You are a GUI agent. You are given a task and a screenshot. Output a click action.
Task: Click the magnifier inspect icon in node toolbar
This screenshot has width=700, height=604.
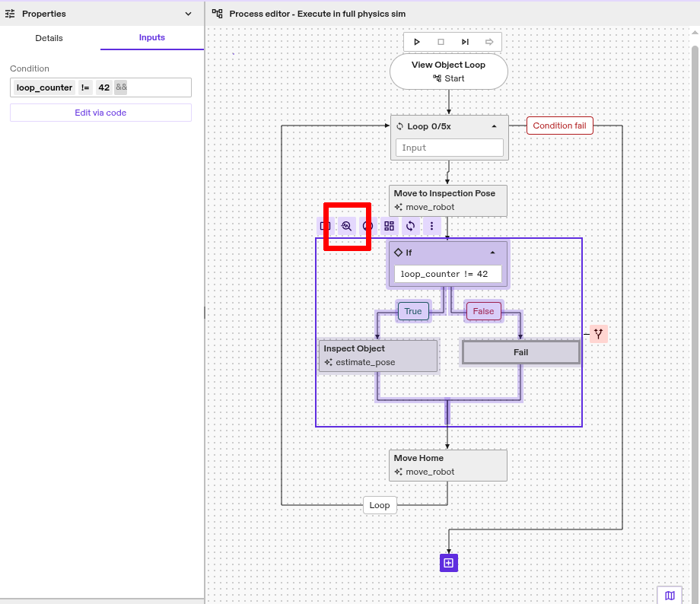pos(347,226)
